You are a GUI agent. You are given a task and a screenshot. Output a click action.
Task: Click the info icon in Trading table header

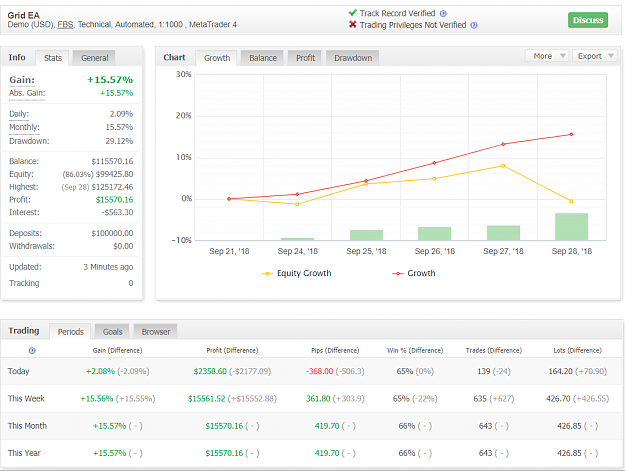(x=32, y=351)
